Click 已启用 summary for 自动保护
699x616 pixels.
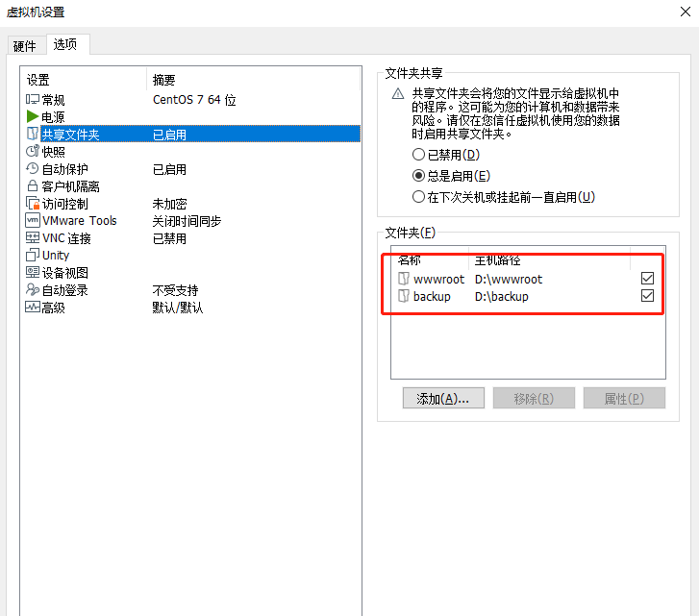169,169
